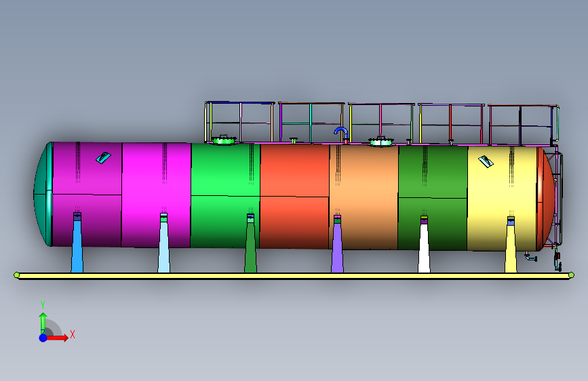Select the orange-red right end cap of tank
The height and width of the screenshot is (381, 588).
(546, 199)
